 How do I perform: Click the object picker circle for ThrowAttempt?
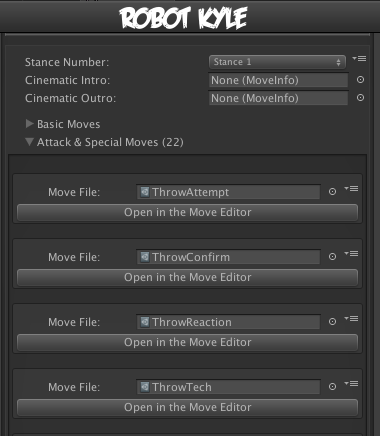[x=332, y=192]
